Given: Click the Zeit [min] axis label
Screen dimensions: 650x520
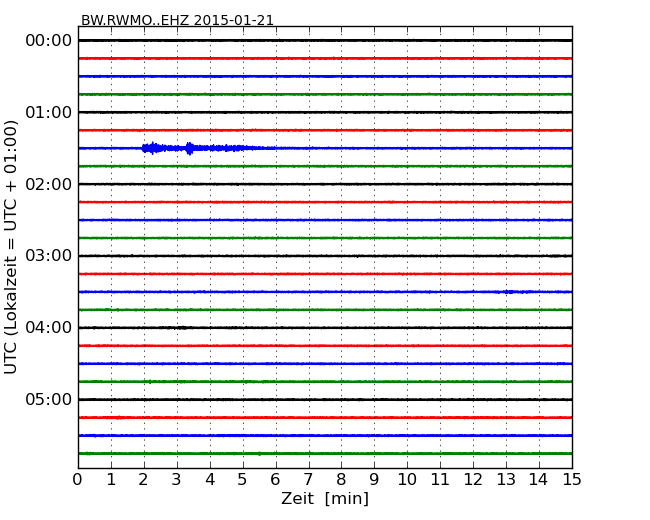Looking at the screenshot, I should point(325,498).
